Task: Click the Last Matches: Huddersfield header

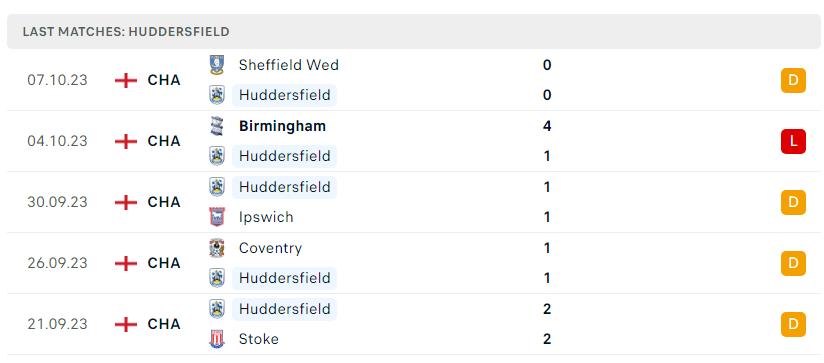Action: [x=126, y=32]
